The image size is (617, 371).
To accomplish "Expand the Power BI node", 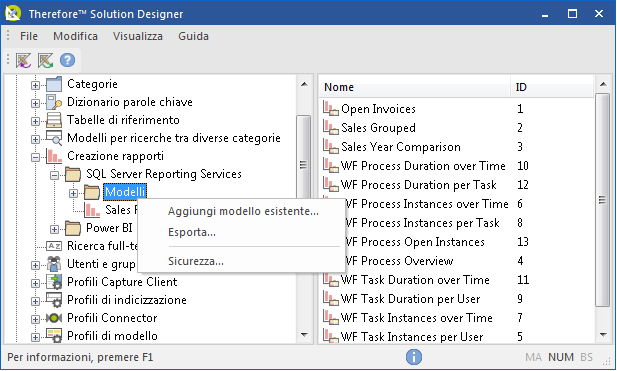I will [54, 229].
